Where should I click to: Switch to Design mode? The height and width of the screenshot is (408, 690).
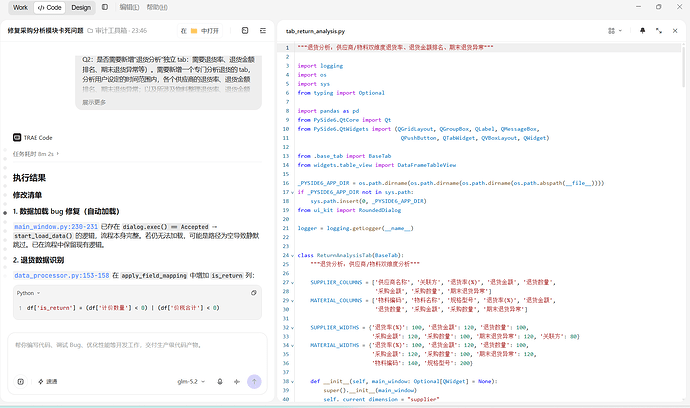coord(81,7)
